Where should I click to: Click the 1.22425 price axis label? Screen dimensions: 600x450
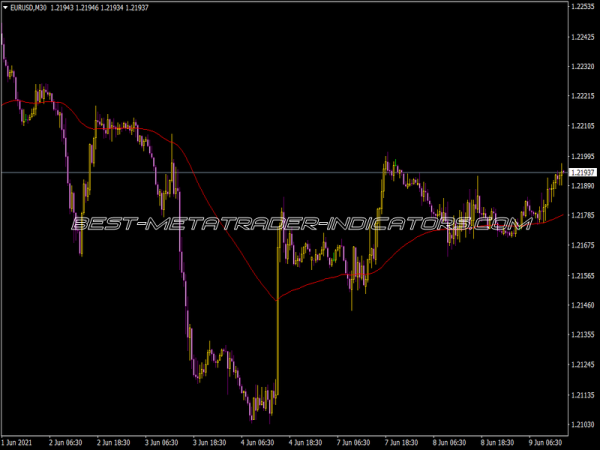coord(582,37)
